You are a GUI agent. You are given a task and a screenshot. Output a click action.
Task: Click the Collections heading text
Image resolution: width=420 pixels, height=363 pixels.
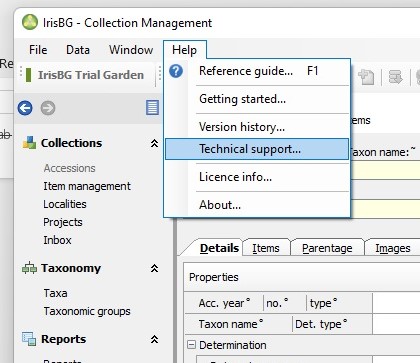71,143
